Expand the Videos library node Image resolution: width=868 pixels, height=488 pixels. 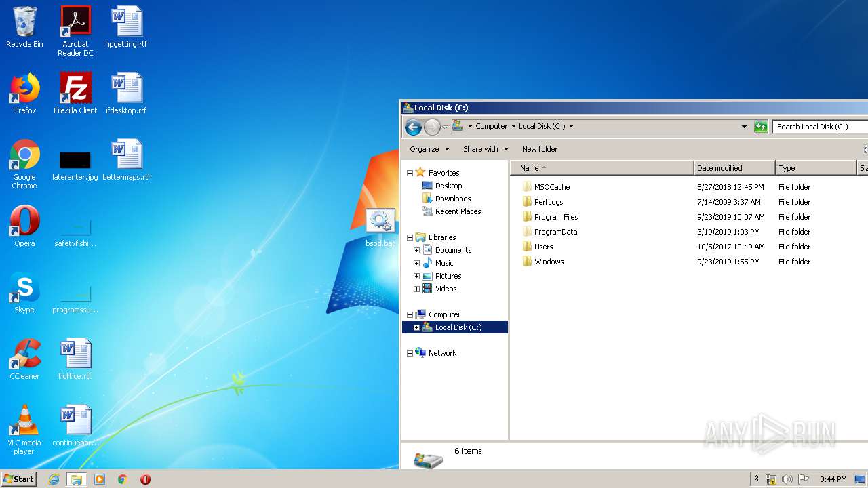coord(416,289)
